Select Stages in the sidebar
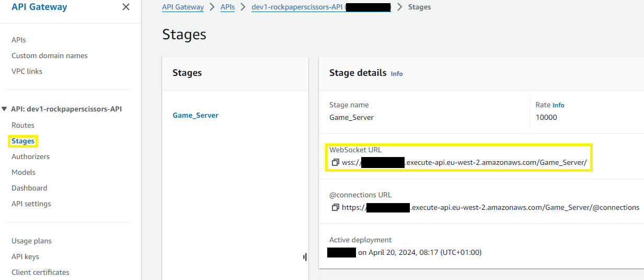Viewport: 644px width, 280px height. point(23,141)
